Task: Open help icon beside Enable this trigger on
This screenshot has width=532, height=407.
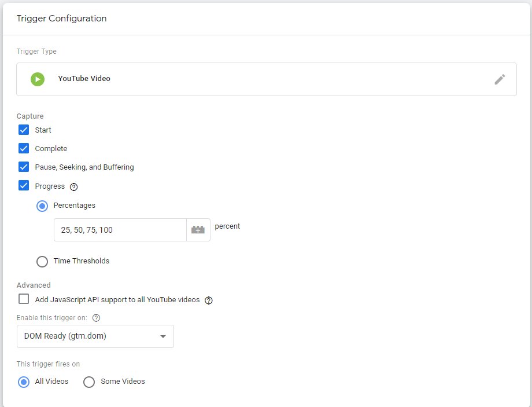Action: 97,318
